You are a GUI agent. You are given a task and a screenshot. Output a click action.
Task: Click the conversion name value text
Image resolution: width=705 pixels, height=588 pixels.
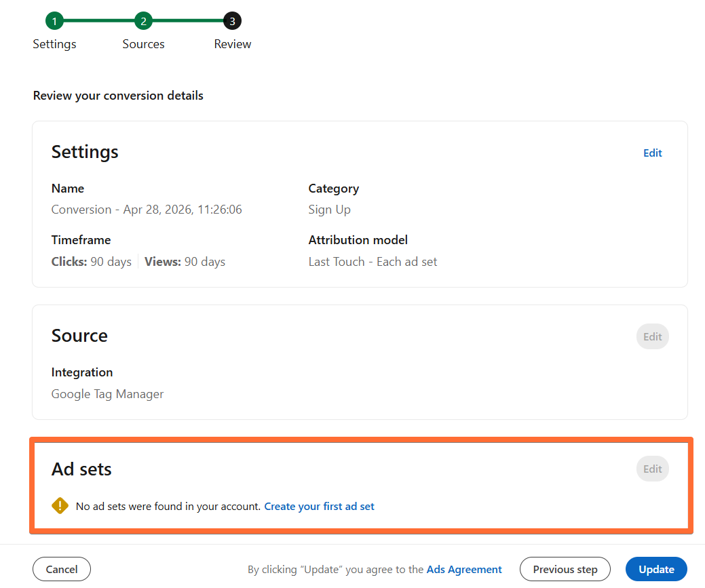pyautogui.click(x=147, y=210)
